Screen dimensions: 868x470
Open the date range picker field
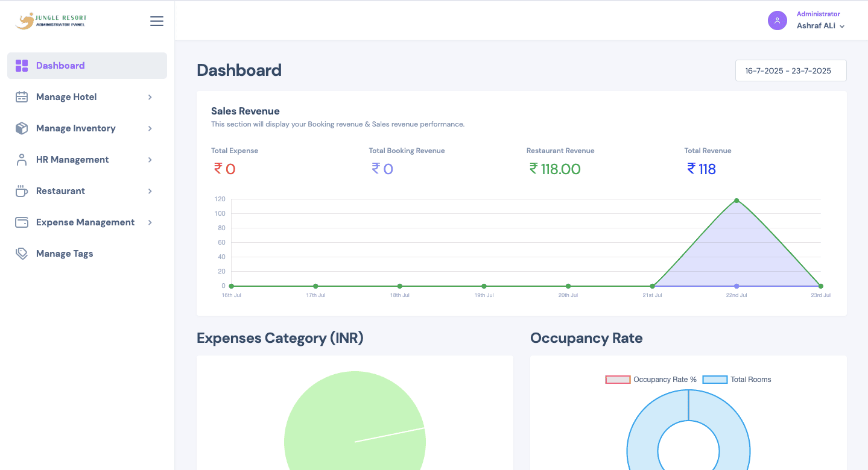click(790, 70)
